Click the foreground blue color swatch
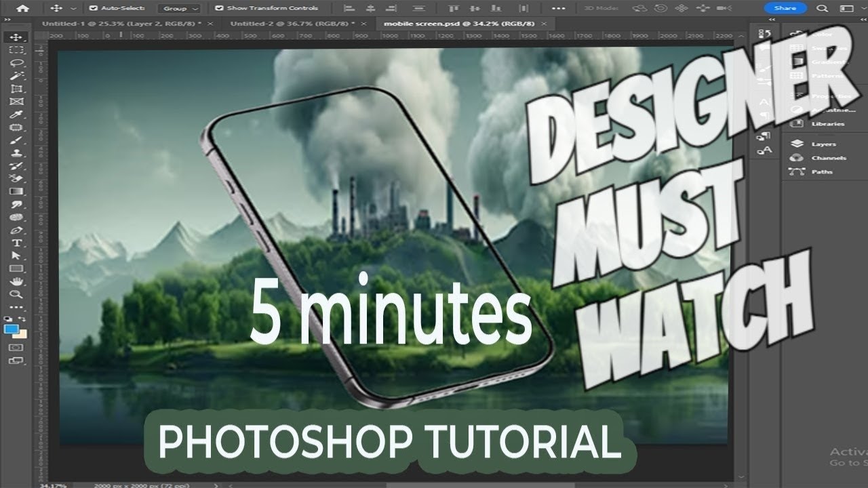This screenshot has height=488, width=868. point(12,329)
